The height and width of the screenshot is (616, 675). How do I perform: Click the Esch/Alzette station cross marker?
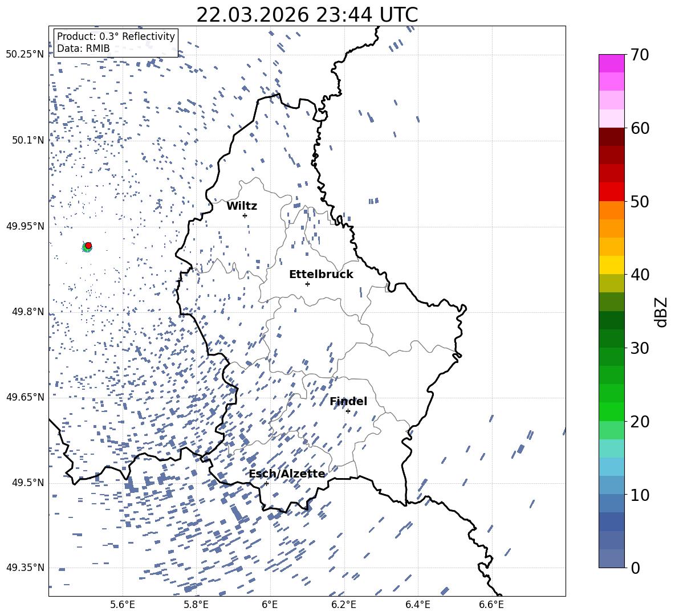pyautogui.click(x=266, y=483)
